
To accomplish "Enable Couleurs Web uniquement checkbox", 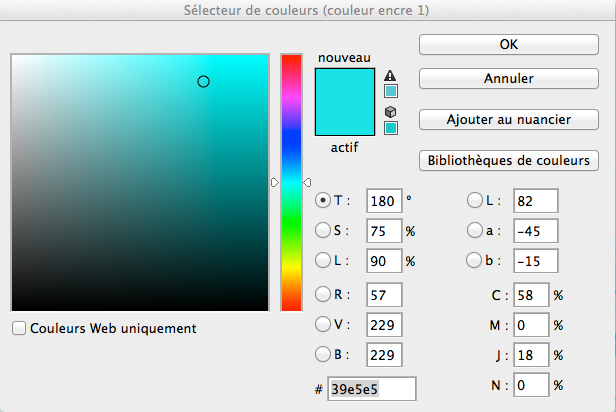I will point(18,328).
